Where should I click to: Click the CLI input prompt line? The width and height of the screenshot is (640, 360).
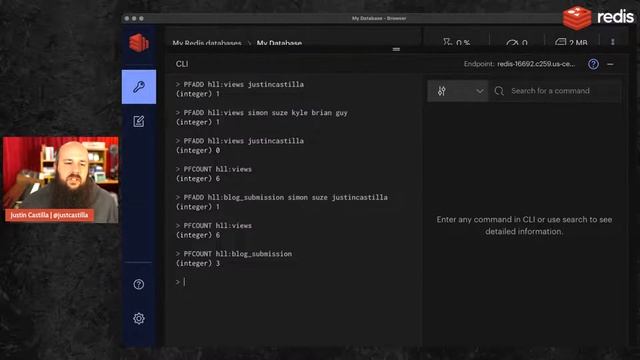[x=294, y=282]
